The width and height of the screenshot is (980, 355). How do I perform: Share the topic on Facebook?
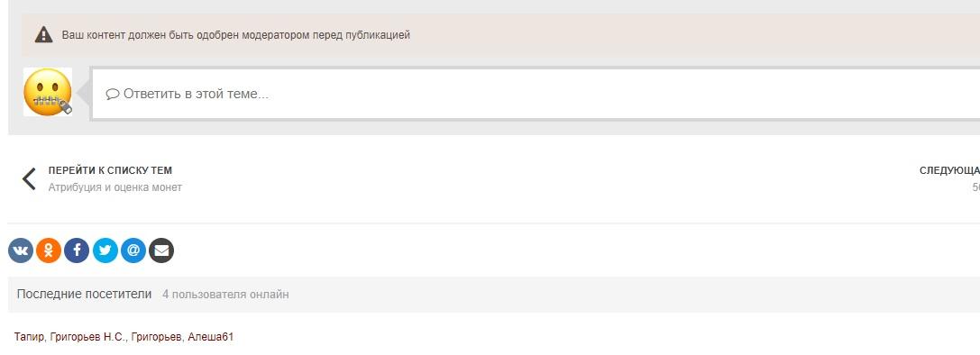tap(77, 250)
